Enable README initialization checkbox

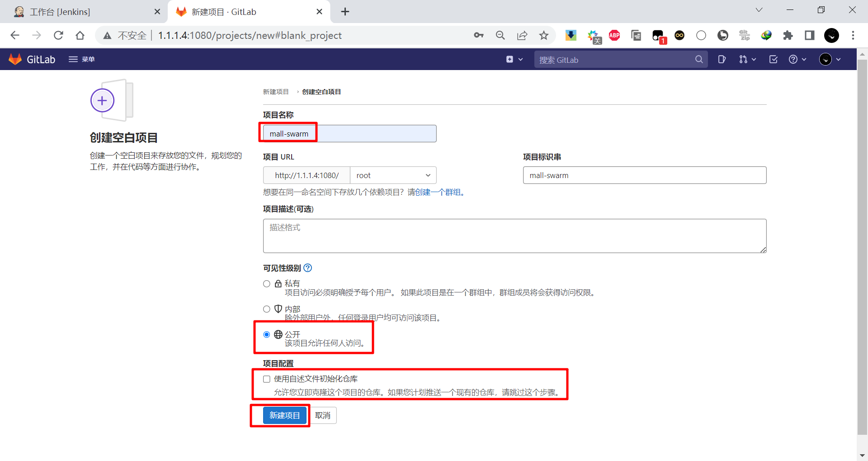(x=267, y=379)
